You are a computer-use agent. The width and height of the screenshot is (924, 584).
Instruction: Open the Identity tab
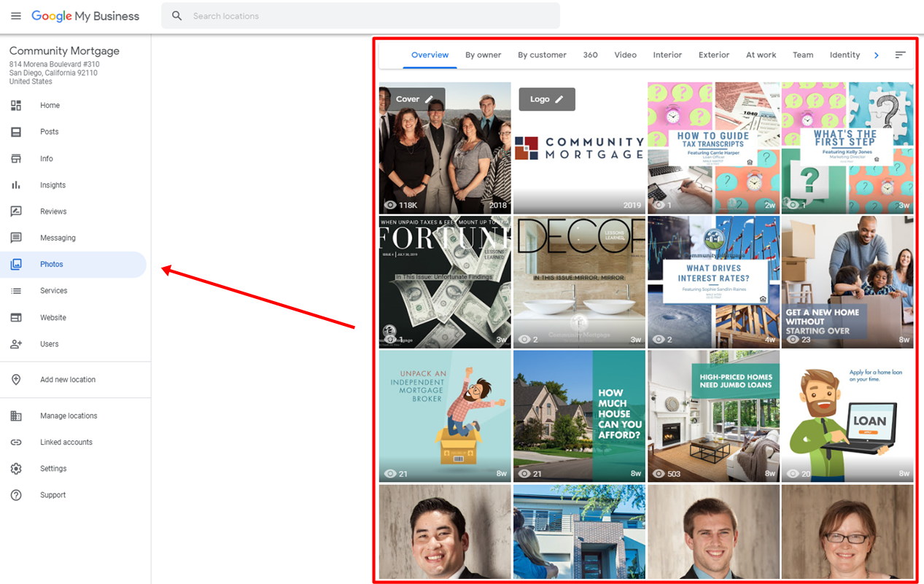845,55
